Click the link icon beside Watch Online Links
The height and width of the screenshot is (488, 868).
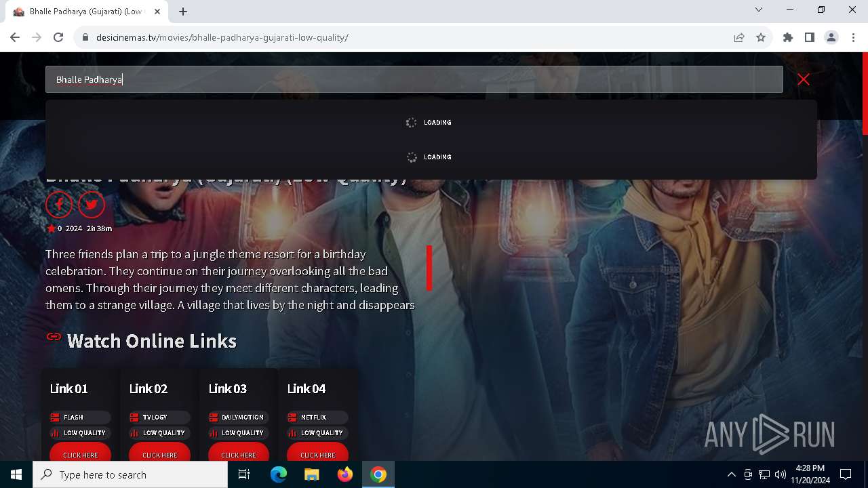click(54, 336)
